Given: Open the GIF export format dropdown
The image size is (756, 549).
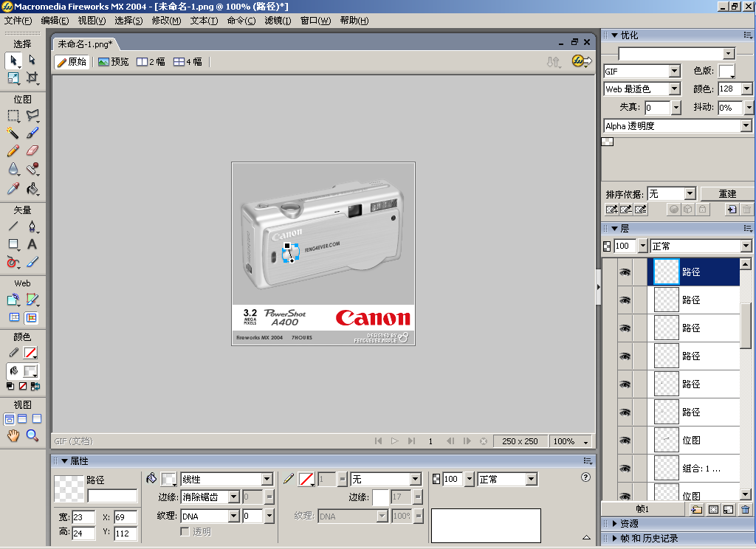Looking at the screenshot, I should point(675,72).
